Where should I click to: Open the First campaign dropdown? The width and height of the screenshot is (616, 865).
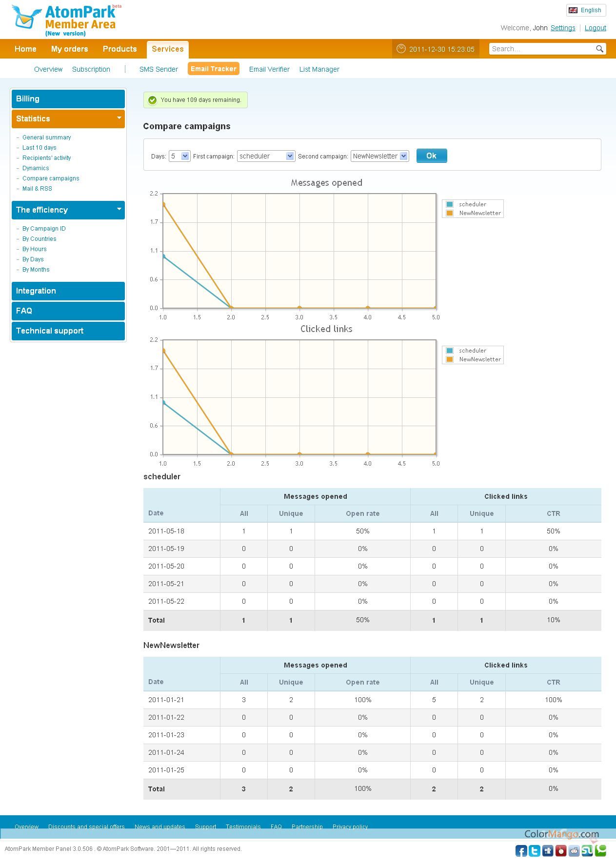266,156
